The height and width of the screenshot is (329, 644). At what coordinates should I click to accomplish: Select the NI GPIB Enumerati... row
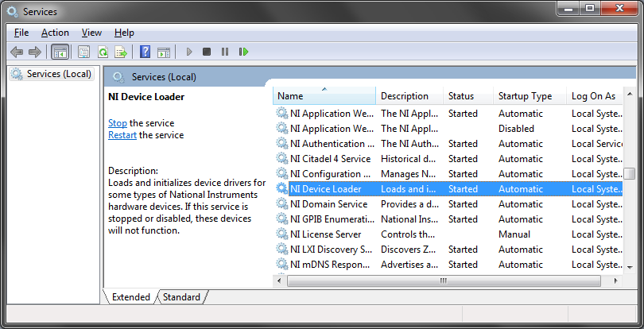[448, 219]
